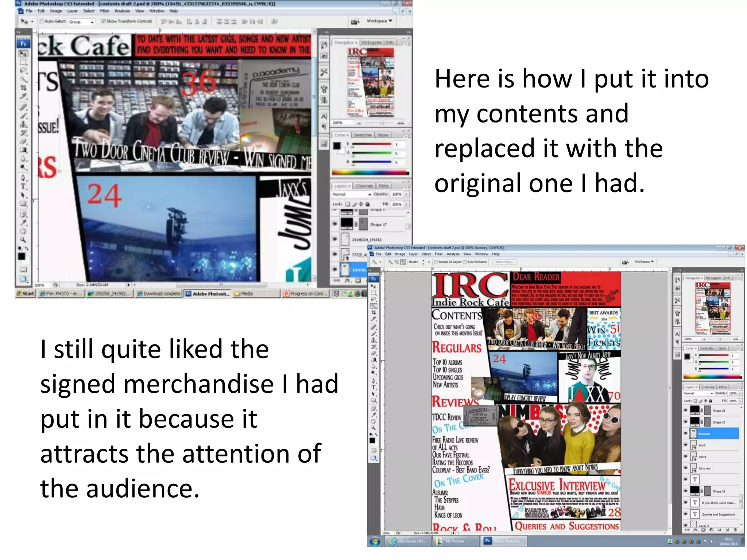Open the layer Fill arrow in the 100% window
The image size is (747, 560).
[x=740, y=401]
